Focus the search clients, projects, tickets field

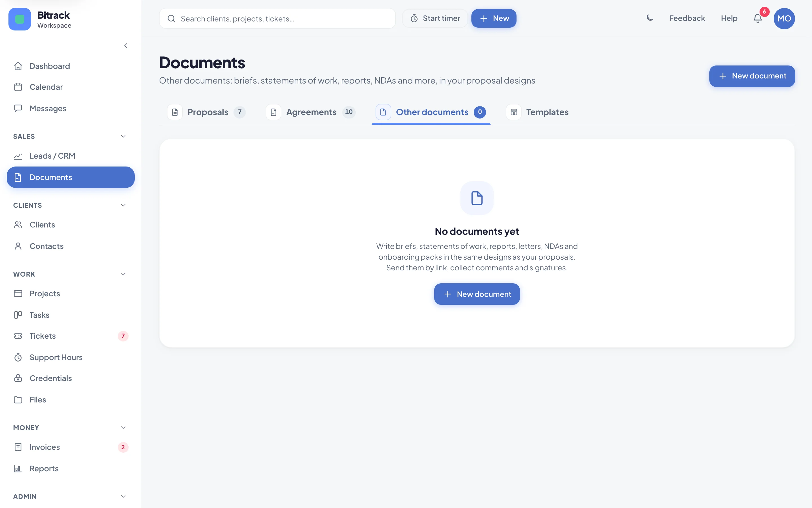(x=277, y=18)
